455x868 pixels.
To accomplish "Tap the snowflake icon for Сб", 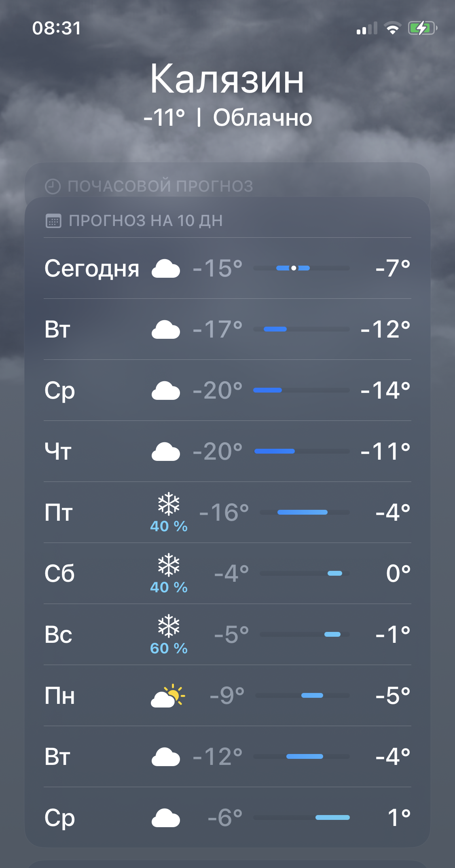I will click(169, 565).
